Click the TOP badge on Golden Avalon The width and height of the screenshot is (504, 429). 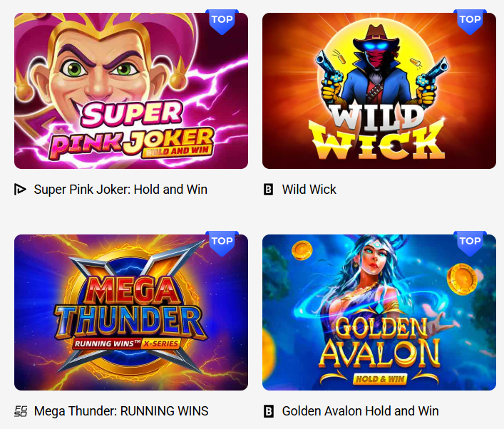pyautogui.click(x=470, y=243)
